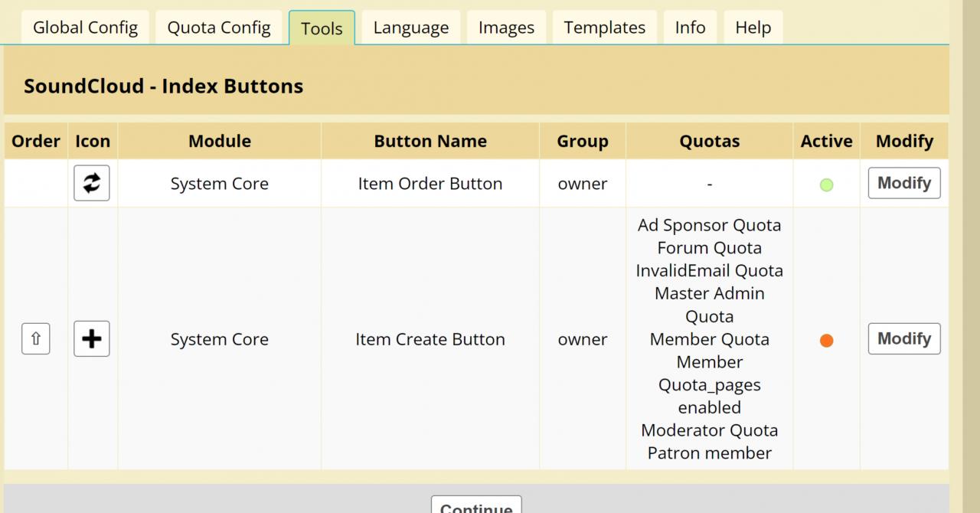Click Modify for Item Create Button row
Viewport: 980px width, 513px height.
coord(904,338)
